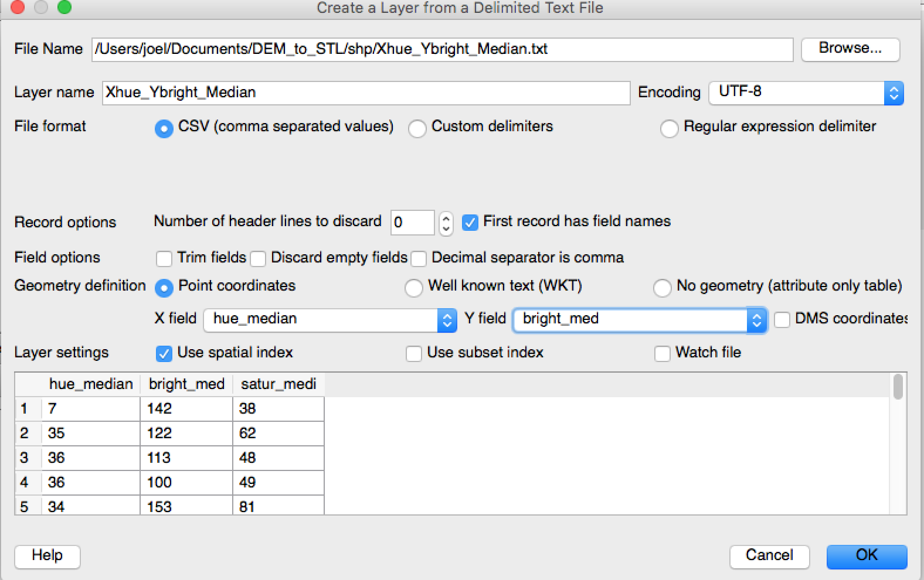Click the Cancel button
The width and height of the screenshot is (924, 580).
tap(769, 556)
